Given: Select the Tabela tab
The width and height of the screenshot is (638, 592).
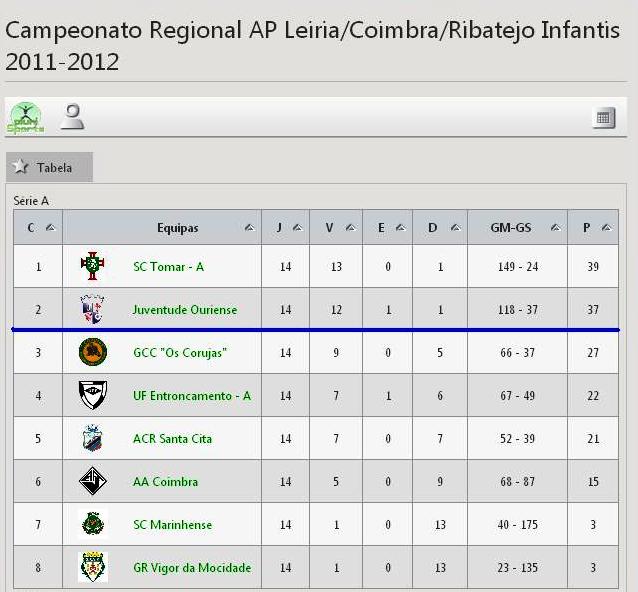Looking at the screenshot, I should pyautogui.click(x=50, y=167).
